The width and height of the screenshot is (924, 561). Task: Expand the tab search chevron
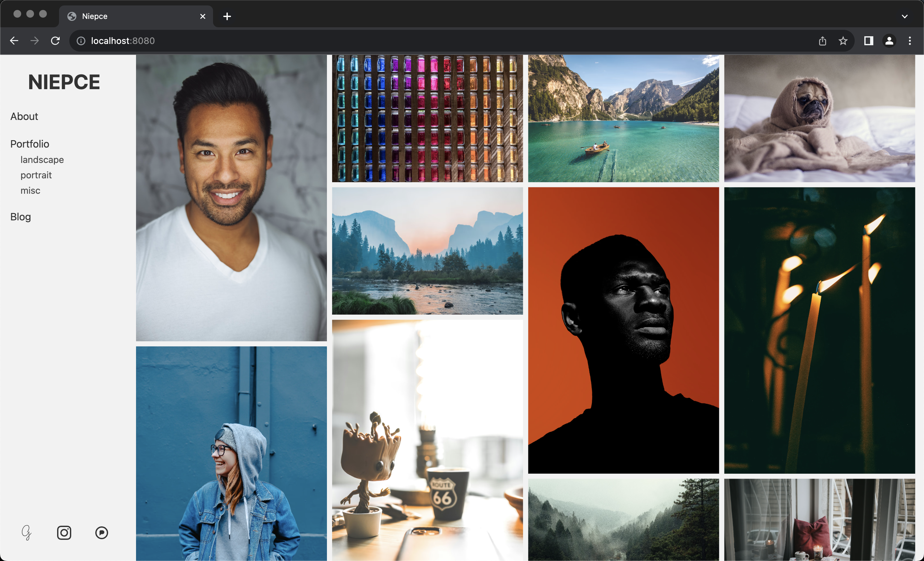pyautogui.click(x=904, y=16)
